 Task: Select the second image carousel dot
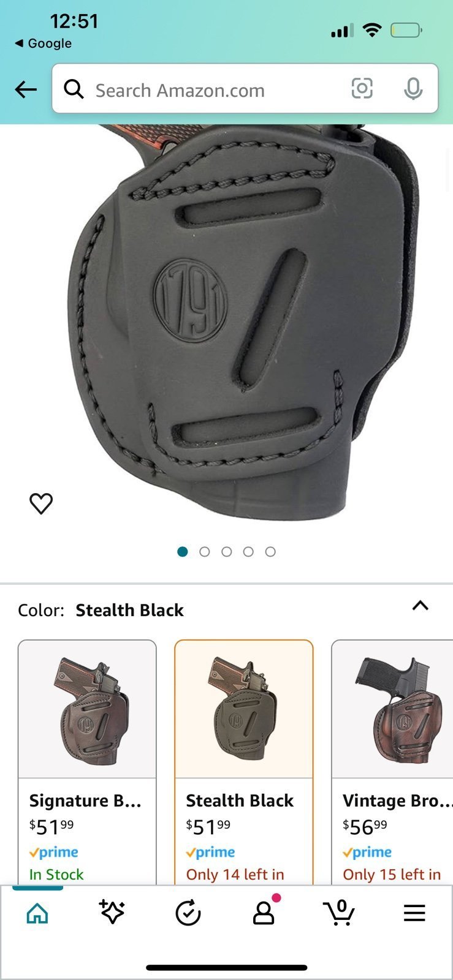pyautogui.click(x=205, y=552)
